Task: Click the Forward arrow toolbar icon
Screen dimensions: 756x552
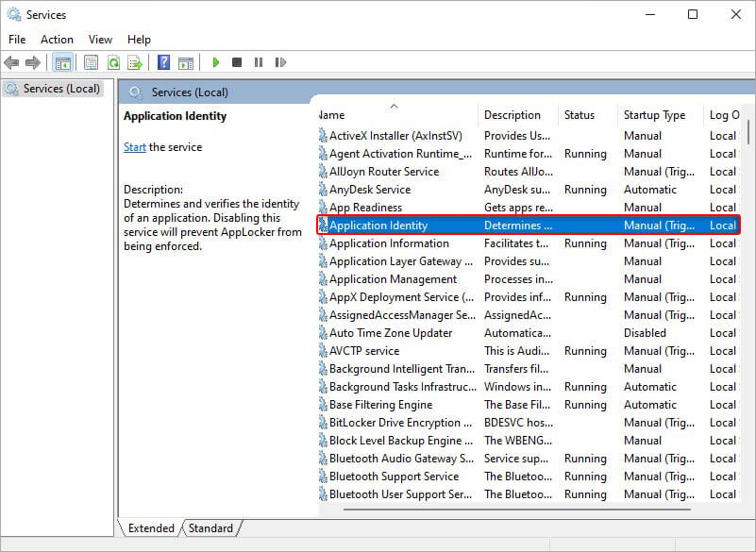Action: [x=32, y=62]
